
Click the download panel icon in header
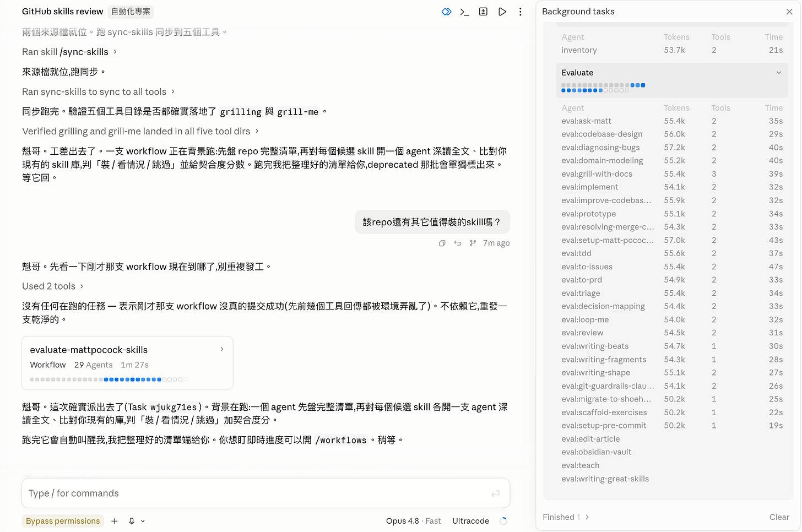[483, 12]
